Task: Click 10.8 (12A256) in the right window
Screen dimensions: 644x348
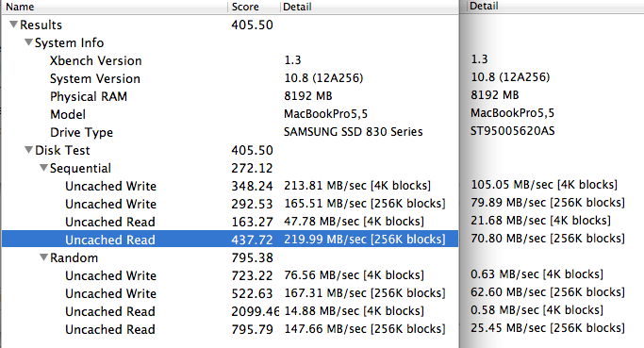Action: (x=510, y=77)
